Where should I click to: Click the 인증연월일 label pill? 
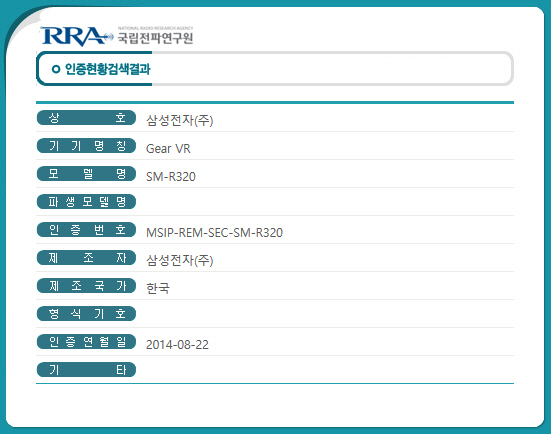click(86, 342)
